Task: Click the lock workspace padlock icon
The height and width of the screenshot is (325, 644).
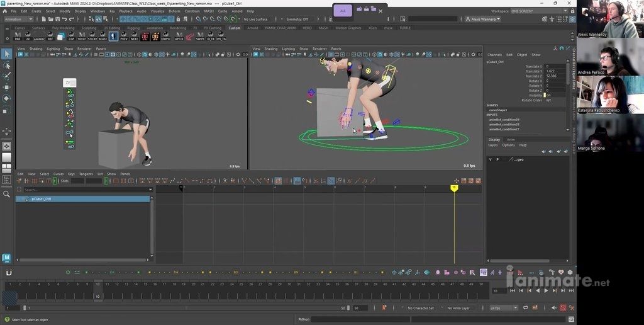Action: (572, 11)
